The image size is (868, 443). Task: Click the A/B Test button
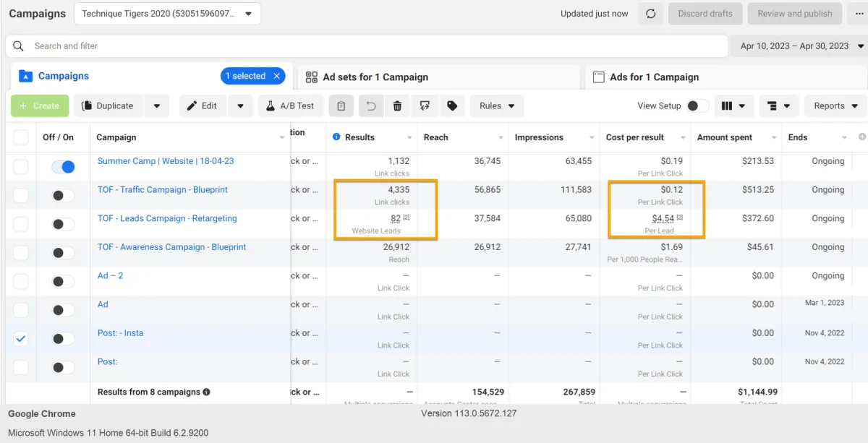(291, 106)
